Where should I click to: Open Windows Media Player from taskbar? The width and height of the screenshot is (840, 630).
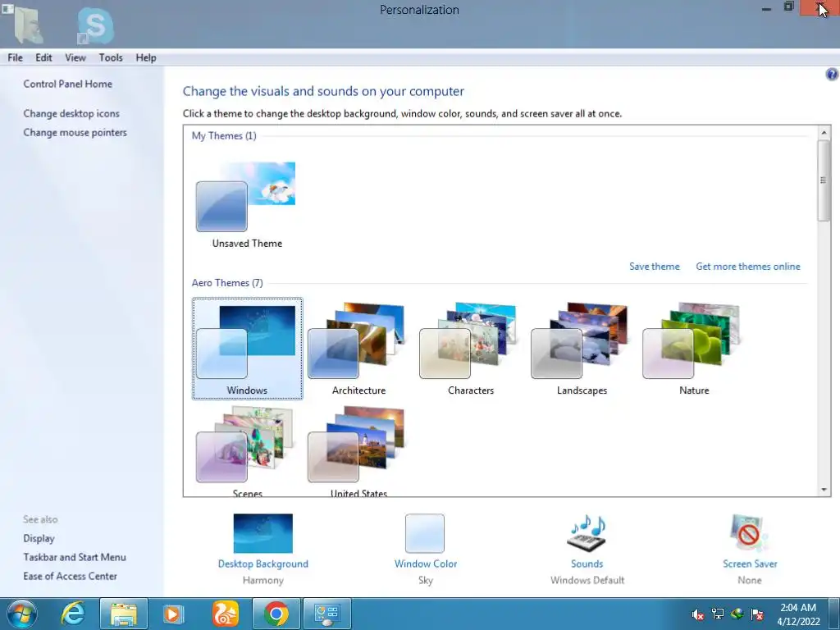(172, 614)
